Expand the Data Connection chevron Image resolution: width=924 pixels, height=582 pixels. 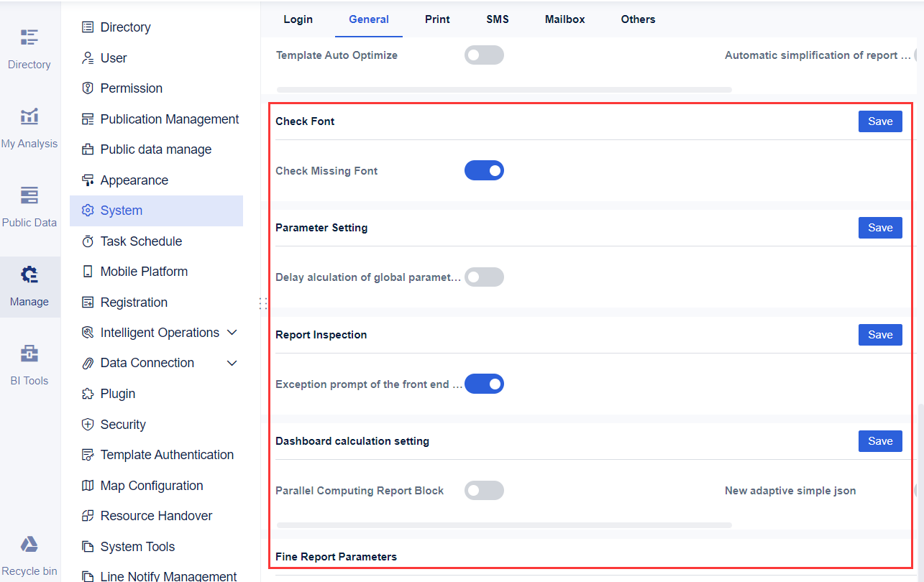(x=232, y=364)
